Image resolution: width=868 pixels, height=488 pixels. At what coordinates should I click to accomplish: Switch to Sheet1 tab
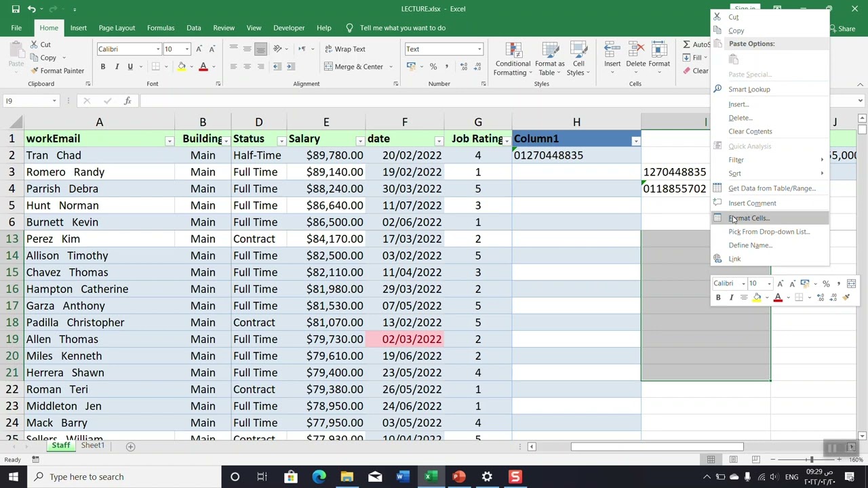(x=93, y=446)
